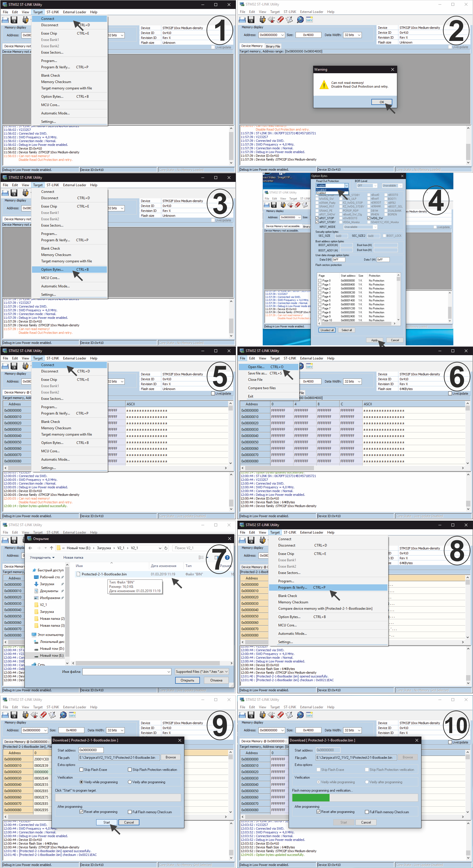Check Skip Flash Erase in step 9 Download dialog
473x868 pixels.
click(81, 770)
